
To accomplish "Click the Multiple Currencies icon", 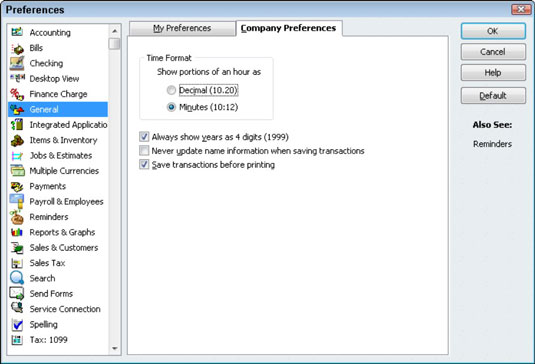I will (x=17, y=171).
